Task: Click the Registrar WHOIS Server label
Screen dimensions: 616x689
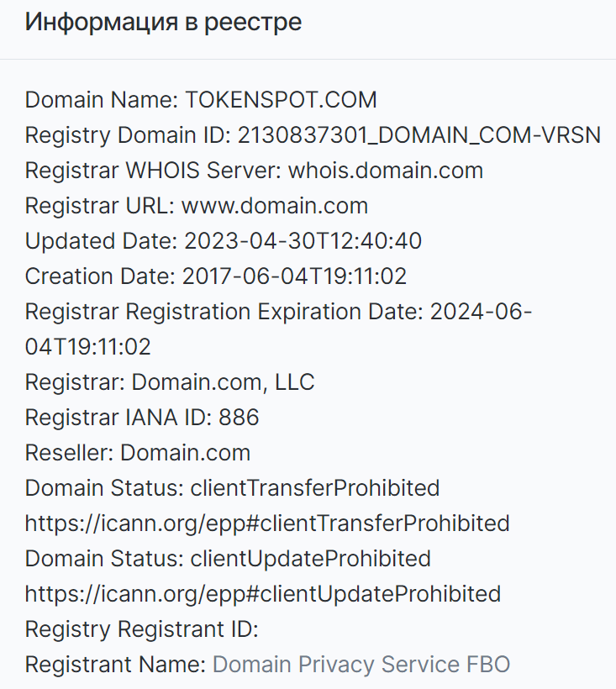Action: coord(153,171)
